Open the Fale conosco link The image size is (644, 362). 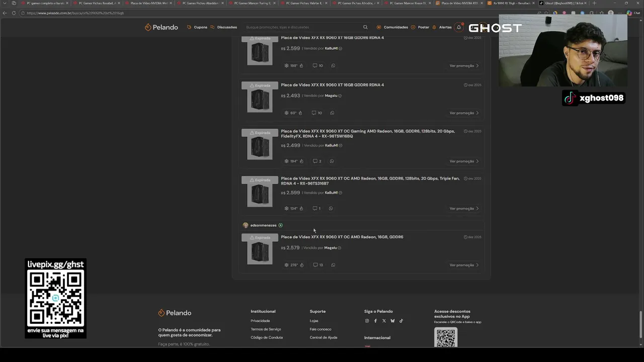[x=320, y=329]
